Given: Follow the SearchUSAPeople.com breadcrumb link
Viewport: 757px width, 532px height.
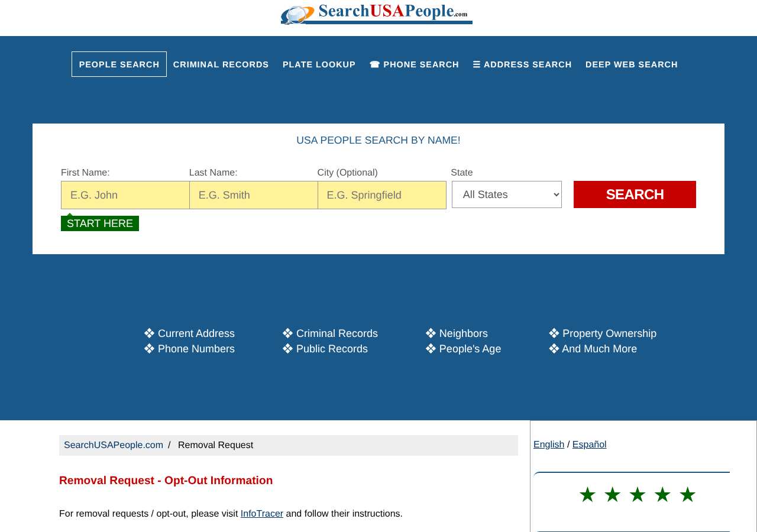Looking at the screenshot, I should (114, 445).
